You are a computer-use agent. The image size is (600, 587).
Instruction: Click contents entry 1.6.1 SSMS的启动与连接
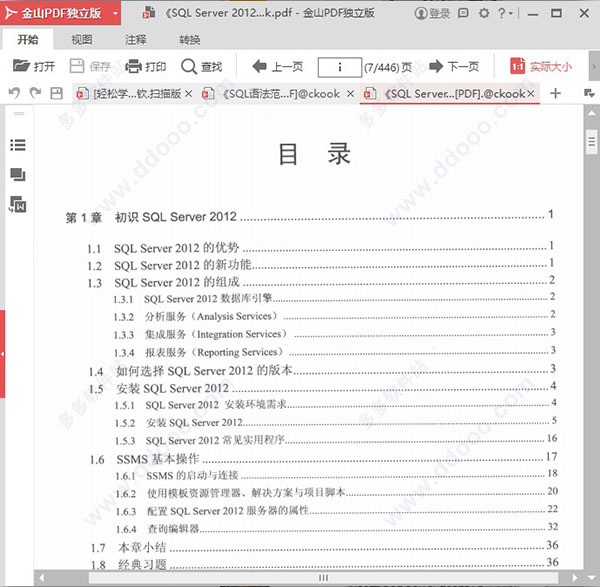[x=336, y=475]
